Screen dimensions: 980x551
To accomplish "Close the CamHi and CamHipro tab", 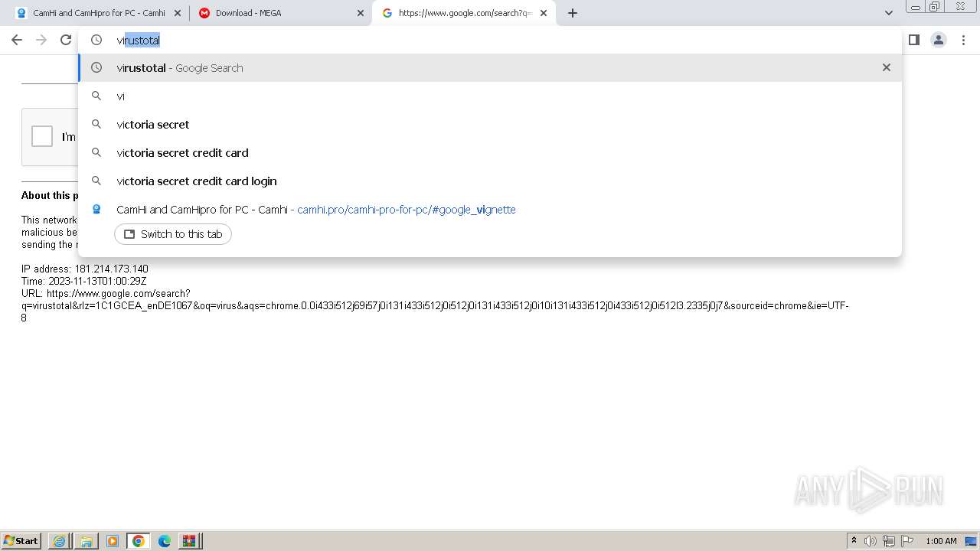I will 178,13.
